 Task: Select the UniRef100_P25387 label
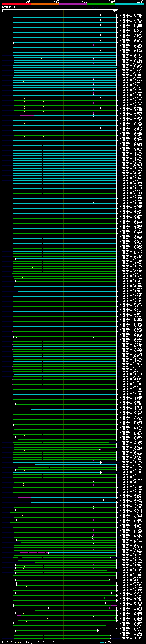point(131,128)
